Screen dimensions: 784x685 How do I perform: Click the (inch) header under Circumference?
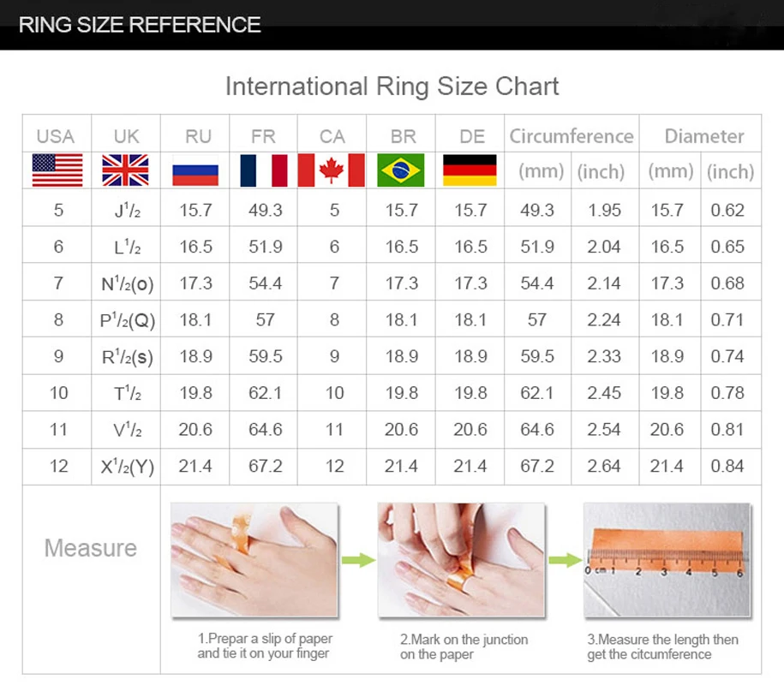click(x=603, y=171)
